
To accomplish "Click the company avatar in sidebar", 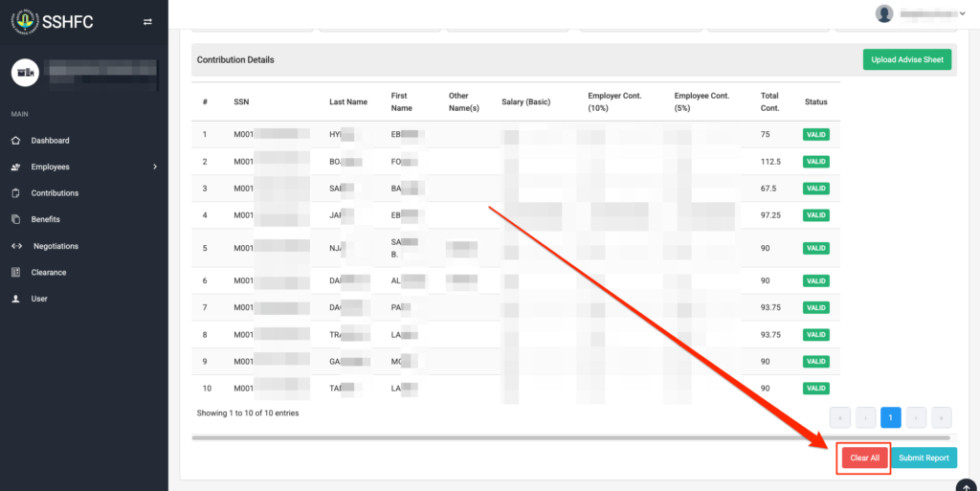I will (26, 71).
